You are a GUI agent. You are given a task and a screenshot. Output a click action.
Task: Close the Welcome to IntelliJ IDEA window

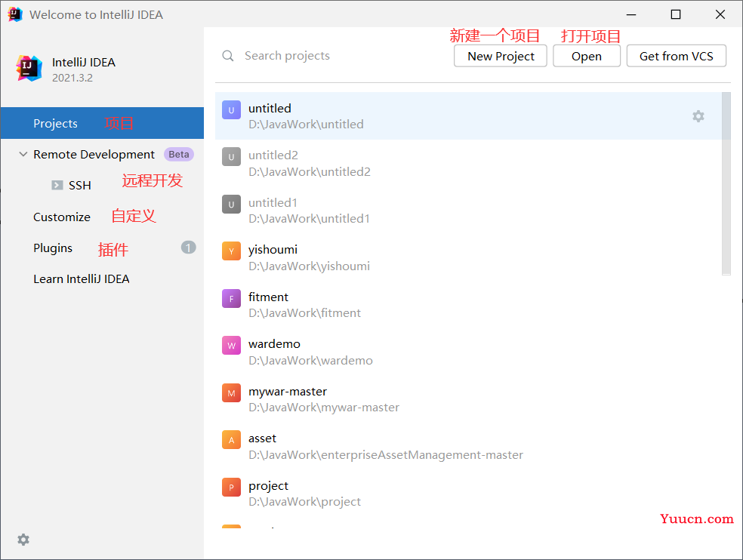[x=720, y=14]
